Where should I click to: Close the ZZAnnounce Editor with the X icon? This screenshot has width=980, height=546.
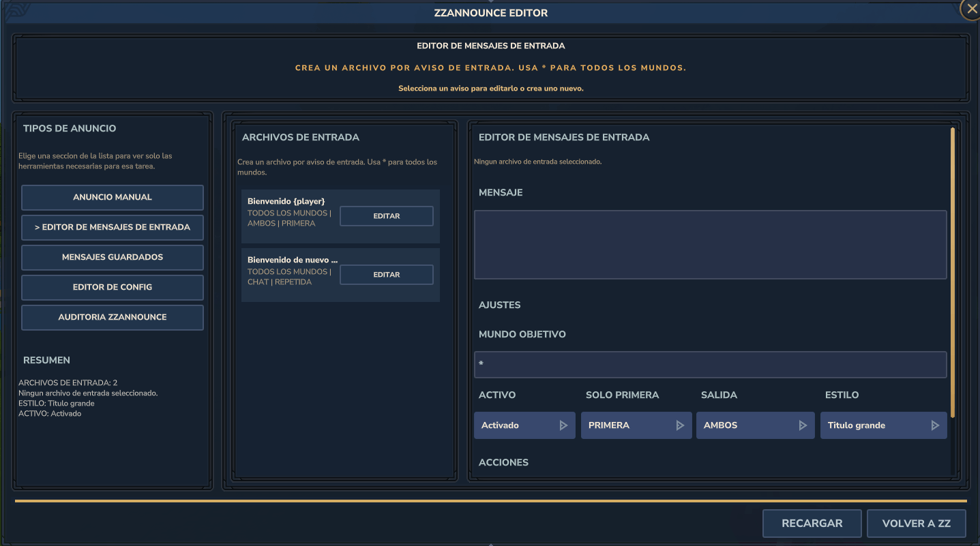[971, 10]
